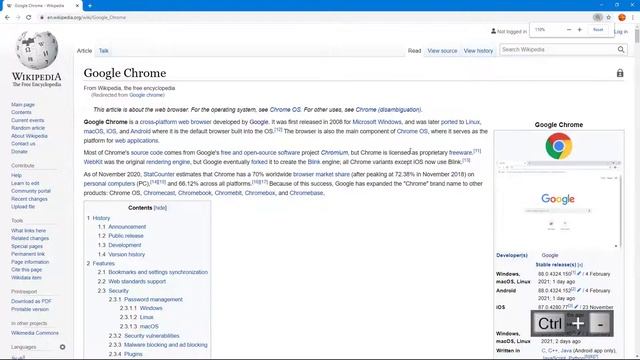Image resolution: width=640 pixels, height=360 pixels.
Task: Click the edit pencil next to 88.0.4324.150
Action: click(x=579, y=273)
